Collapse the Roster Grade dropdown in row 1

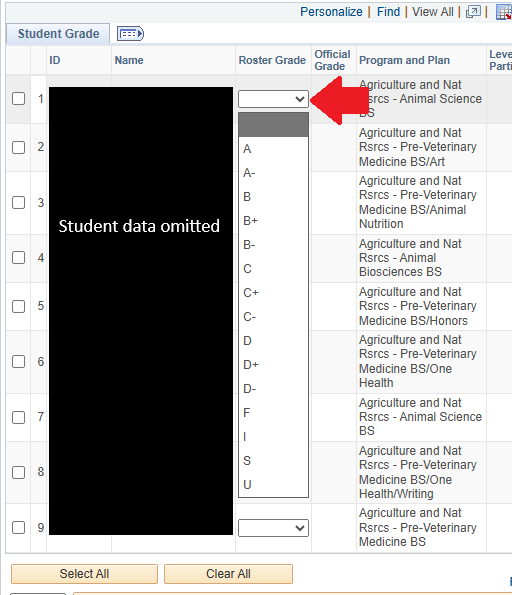pyautogui.click(x=273, y=99)
